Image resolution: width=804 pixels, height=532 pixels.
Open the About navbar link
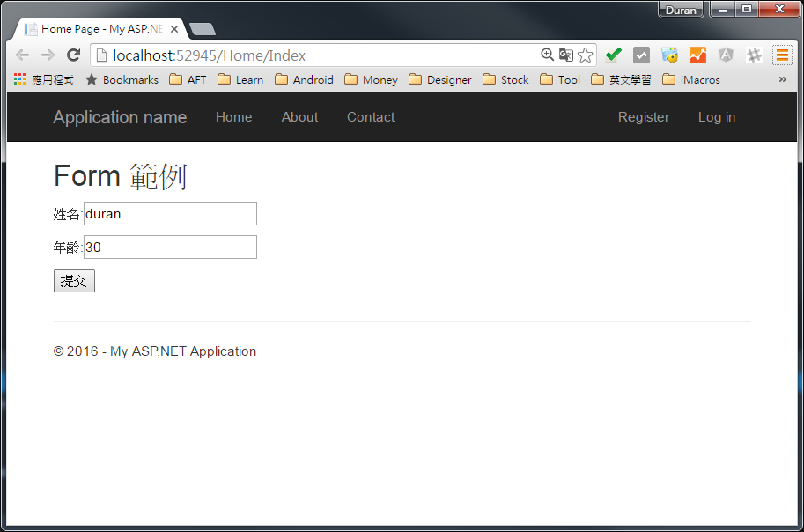[300, 117]
